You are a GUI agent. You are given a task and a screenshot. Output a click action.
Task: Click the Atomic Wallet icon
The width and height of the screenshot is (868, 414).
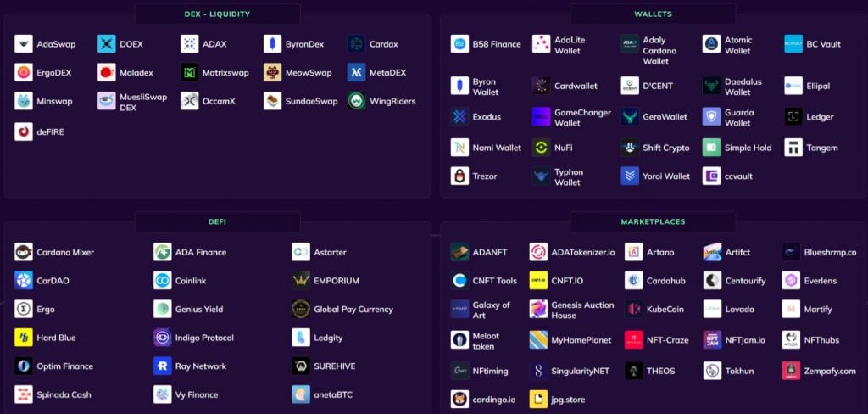(712, 44)
